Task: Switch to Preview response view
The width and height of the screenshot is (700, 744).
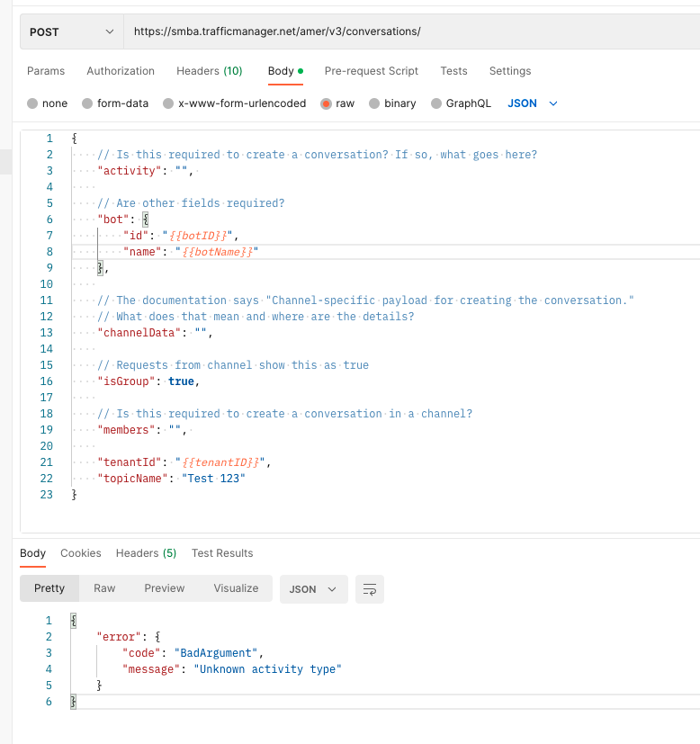Action: (x=165, y=588)
